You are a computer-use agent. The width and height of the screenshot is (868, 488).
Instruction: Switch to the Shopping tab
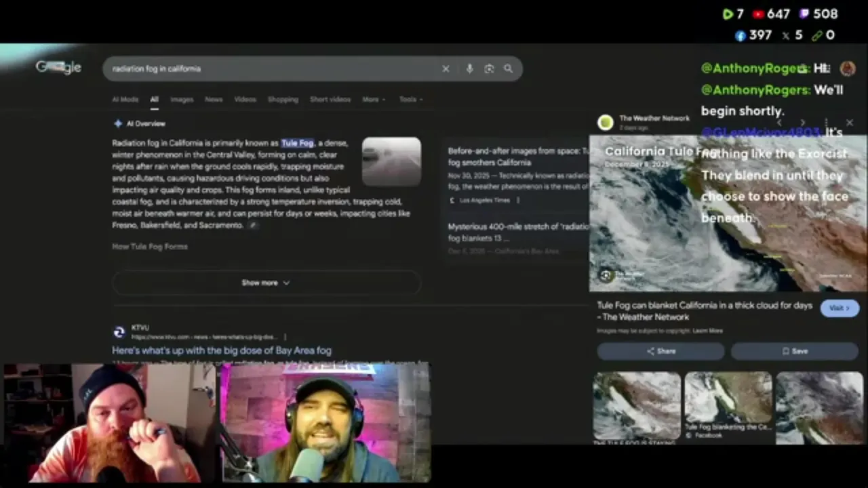point(283,99)
